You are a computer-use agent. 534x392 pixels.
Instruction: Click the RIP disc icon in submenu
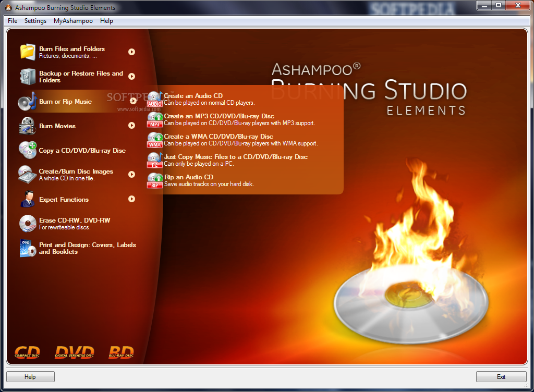pos(154,180)
